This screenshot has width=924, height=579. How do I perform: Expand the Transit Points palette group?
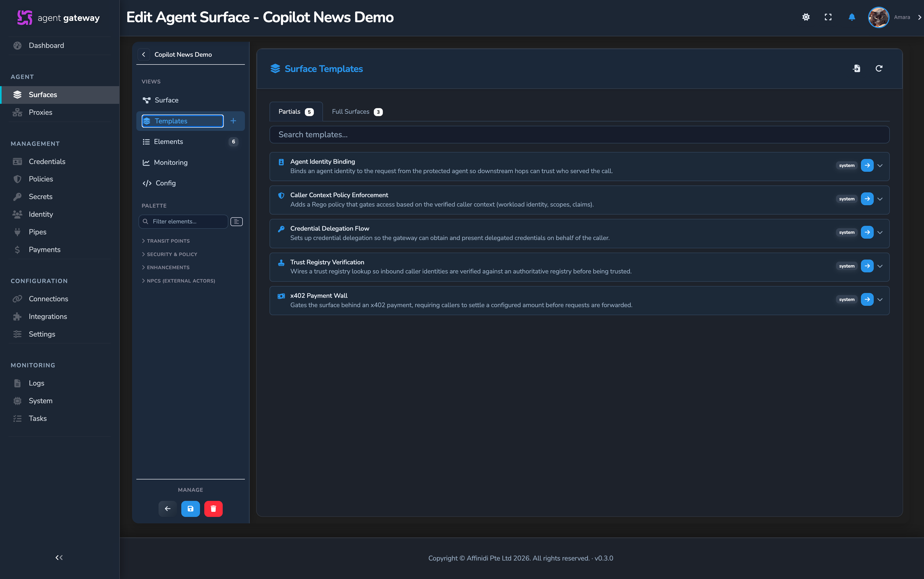(x=166, y=241)
